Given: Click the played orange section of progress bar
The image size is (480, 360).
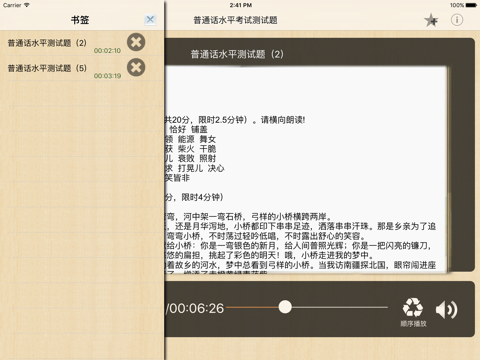Looking at the screenshot, I should (x=252, y=307).
